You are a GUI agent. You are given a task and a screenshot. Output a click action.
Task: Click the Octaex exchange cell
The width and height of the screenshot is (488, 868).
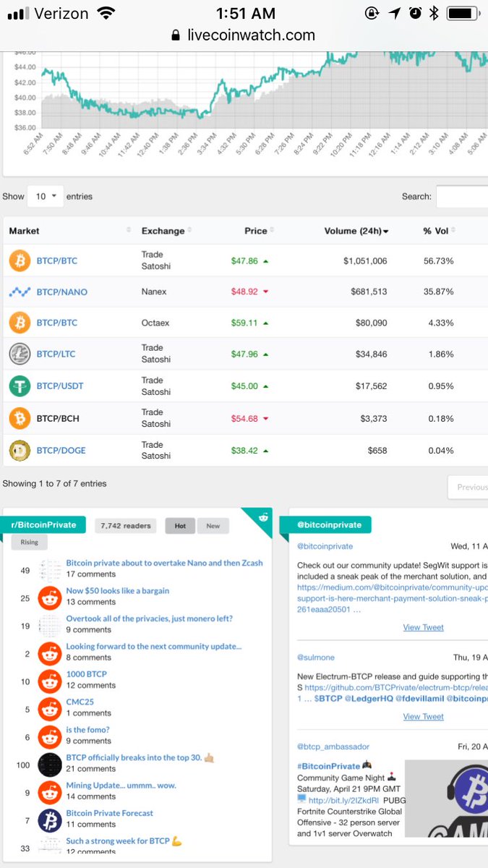point(155,323)
